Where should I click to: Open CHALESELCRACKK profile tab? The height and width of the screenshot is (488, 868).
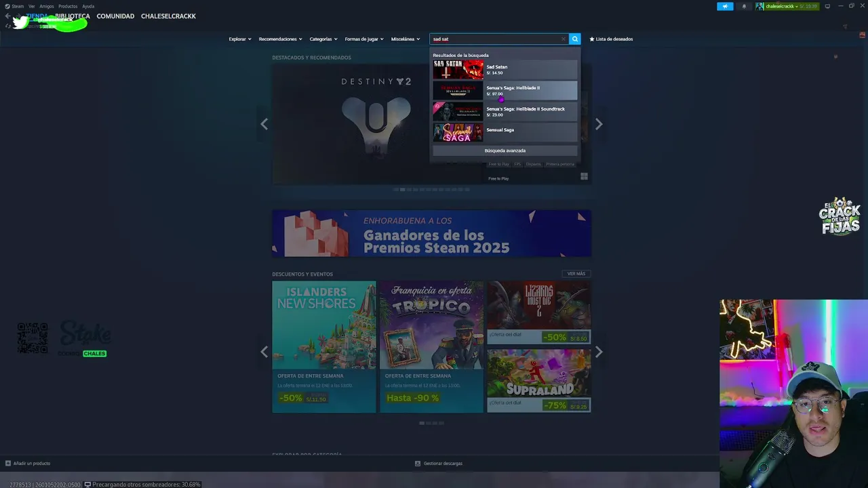click(x=168, y=16)
